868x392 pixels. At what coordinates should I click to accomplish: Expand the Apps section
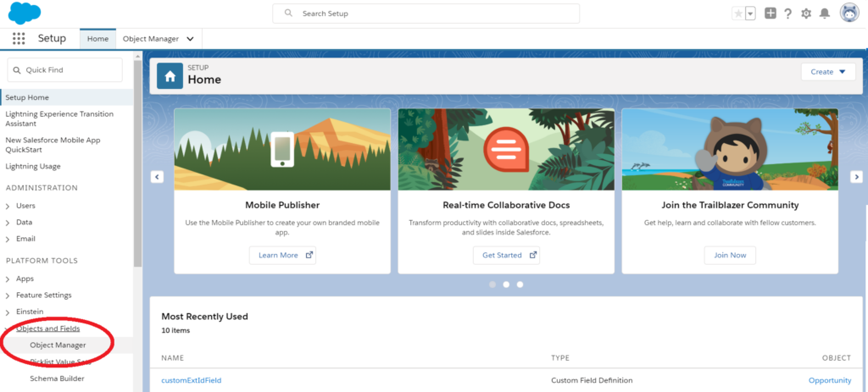pos(8,279)
